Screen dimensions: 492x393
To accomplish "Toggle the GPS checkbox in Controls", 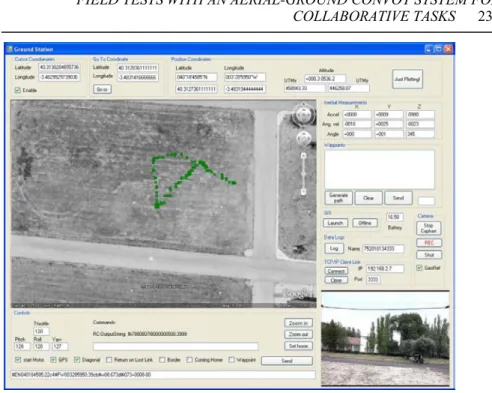I will [53, 360].
